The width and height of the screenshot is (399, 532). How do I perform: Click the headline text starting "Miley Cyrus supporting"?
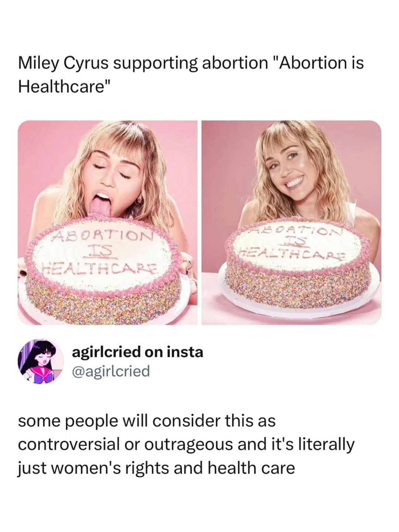click(191, 75)
